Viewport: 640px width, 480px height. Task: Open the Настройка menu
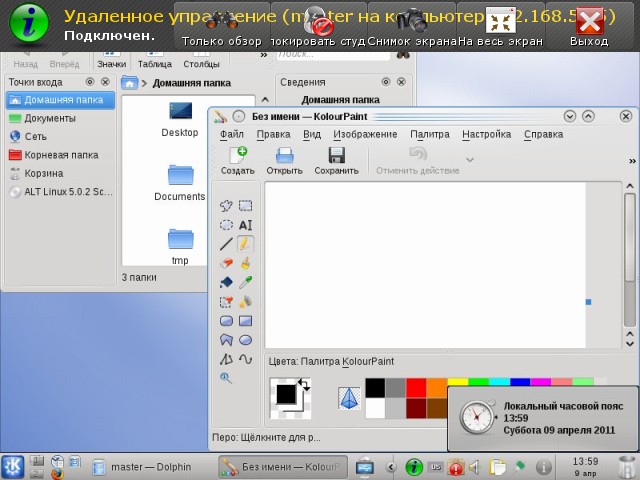click(x=487, y=134)
